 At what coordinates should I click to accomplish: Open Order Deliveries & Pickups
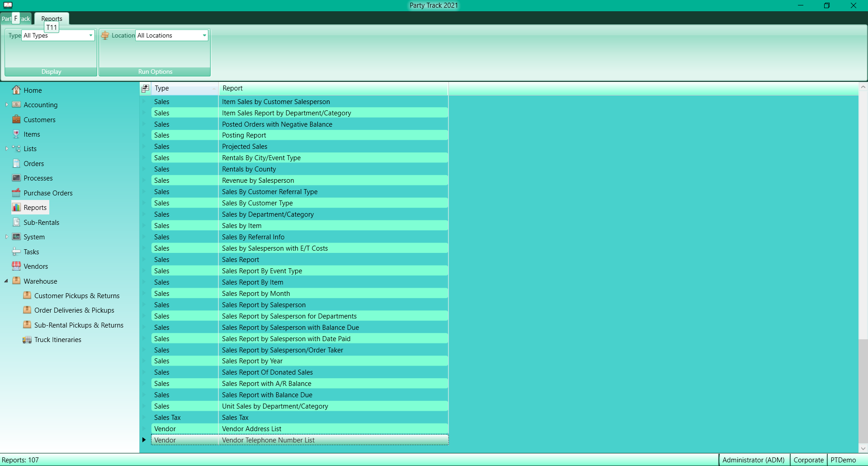click(x=74, y=310)
